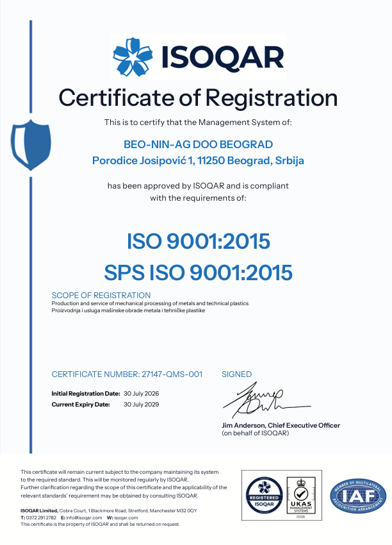Click the UKAS number 0026

300,517
